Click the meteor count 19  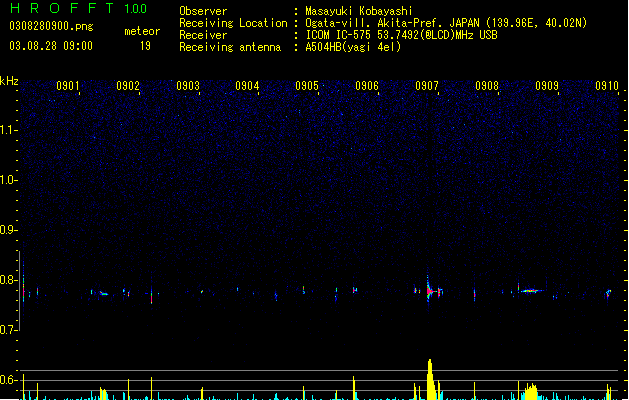[145, 46]
